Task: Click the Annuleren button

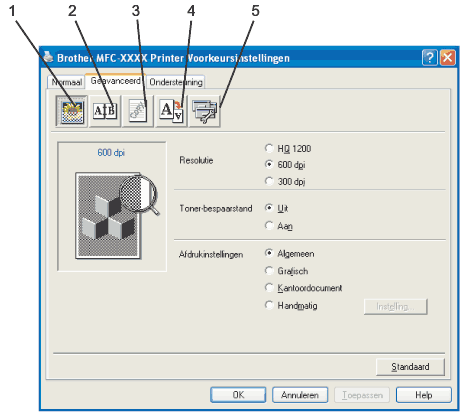Action: (300, 395)
